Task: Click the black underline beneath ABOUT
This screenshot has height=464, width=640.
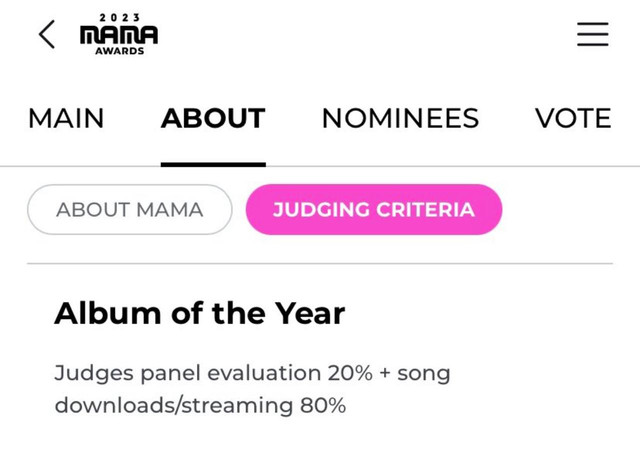Action: (x=213, y=163)
